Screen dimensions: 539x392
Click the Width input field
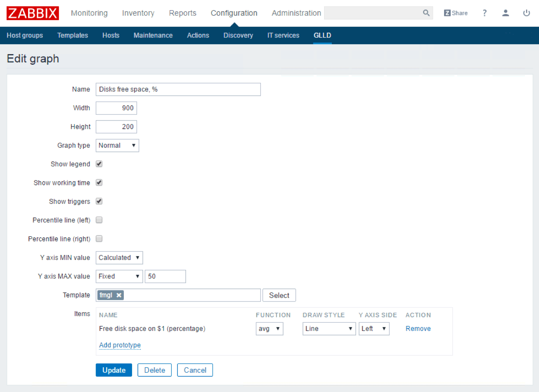click(x=116, y=108)
